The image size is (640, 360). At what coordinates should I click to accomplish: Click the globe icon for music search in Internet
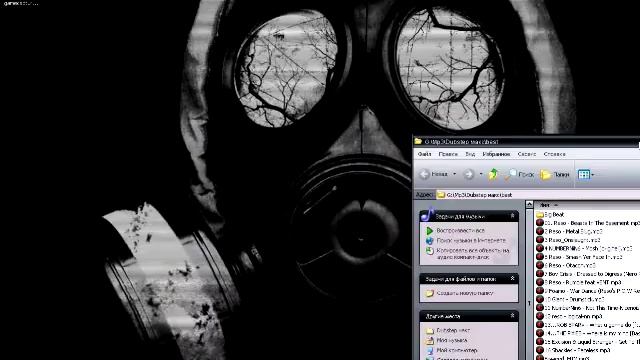[x=429, y=241]
